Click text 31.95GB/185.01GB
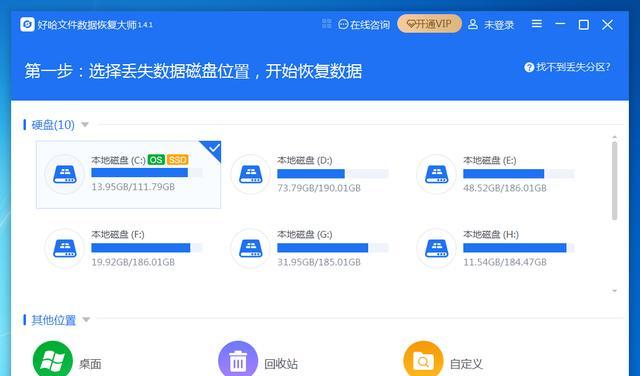The image size is (640, 376). click(x=319, y=262)
